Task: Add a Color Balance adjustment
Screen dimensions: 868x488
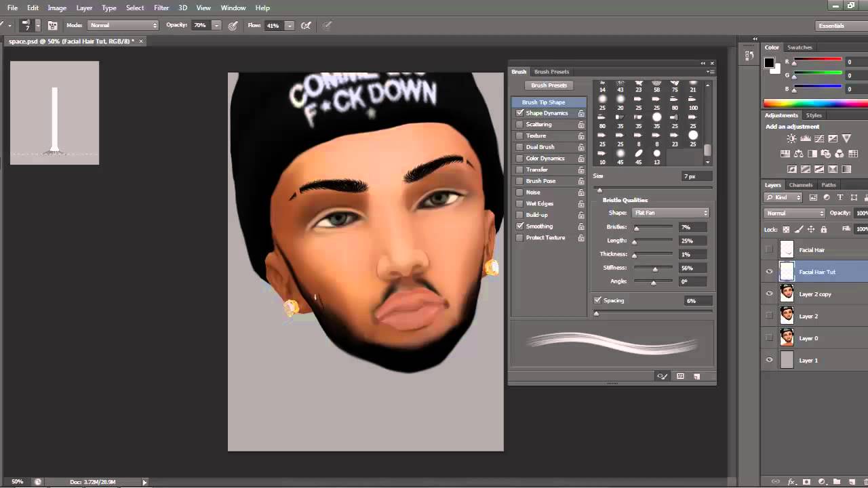Action: [x=799, y=154]
